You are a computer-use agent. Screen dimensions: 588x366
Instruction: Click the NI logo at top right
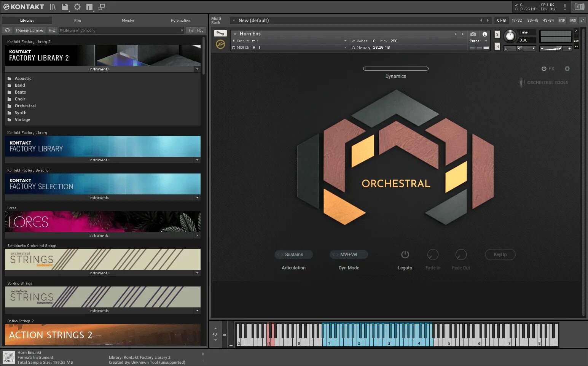[579, 7]
